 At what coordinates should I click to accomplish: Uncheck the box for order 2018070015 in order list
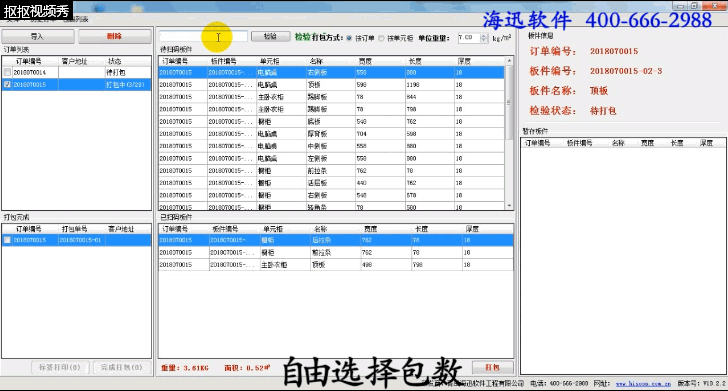tap(7, 85)
